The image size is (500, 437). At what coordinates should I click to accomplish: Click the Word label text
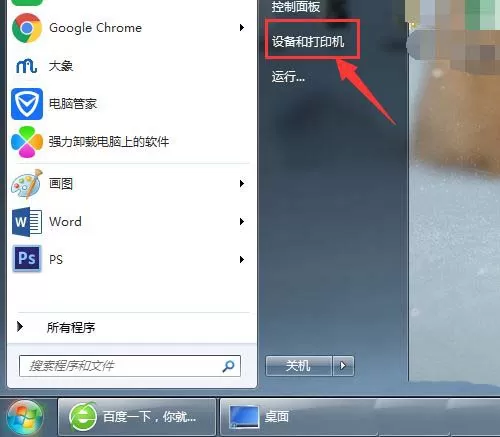pyautogui.click(x=65, y=222)
